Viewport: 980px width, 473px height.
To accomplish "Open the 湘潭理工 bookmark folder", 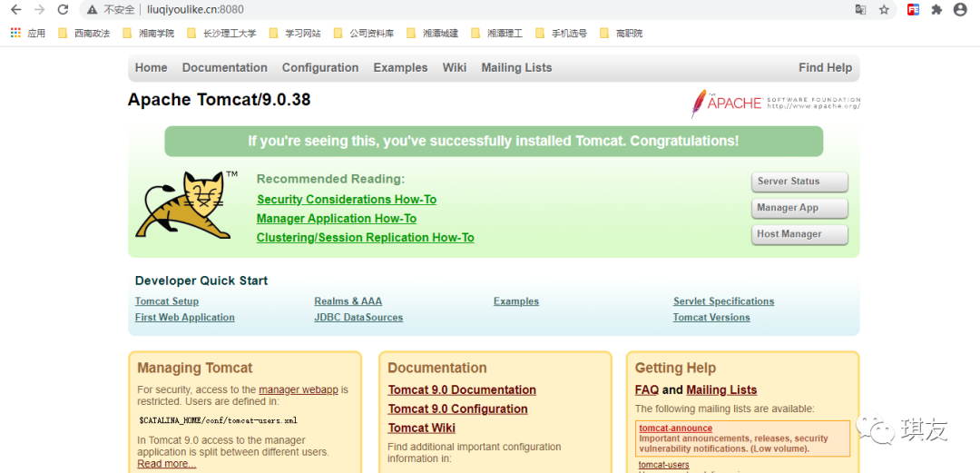I will (x=497, y=34).
